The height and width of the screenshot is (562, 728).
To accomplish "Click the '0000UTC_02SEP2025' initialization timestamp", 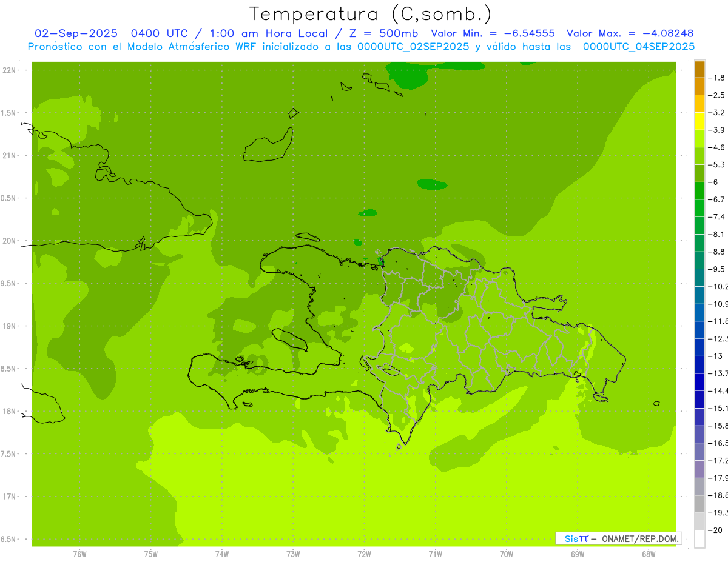I will [x=413, y=47].
